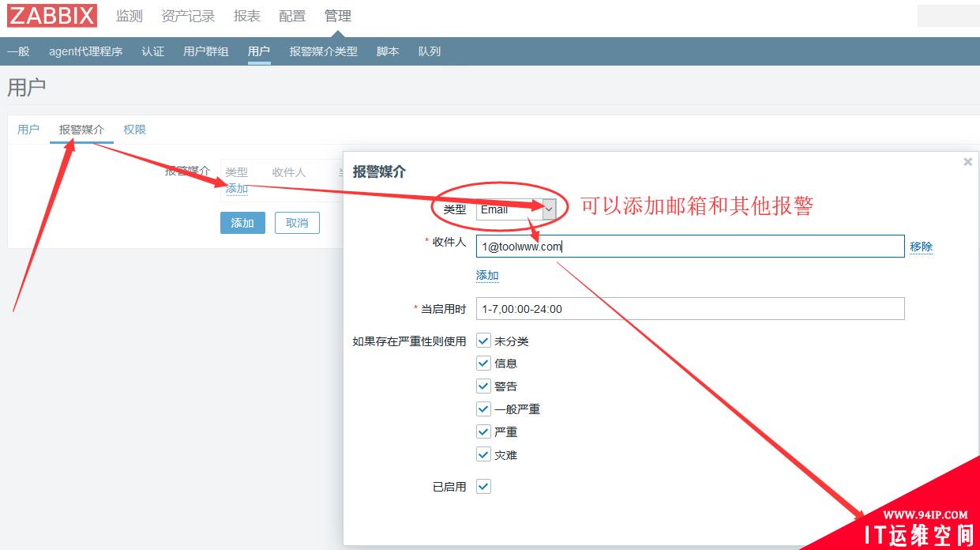This screenshot has width=980, height=550.
Task: Go to 队列 submenu
Action: (430, 51)
